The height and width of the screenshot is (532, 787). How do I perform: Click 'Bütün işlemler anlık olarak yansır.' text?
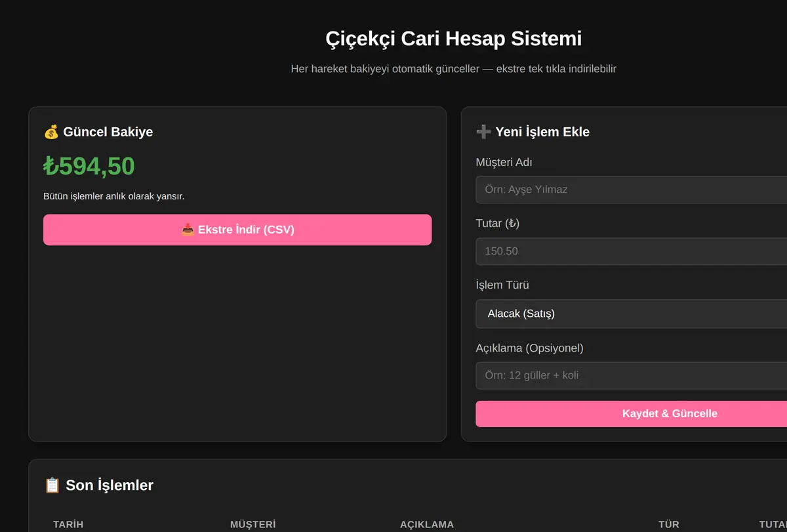click(x=114, y=196)
